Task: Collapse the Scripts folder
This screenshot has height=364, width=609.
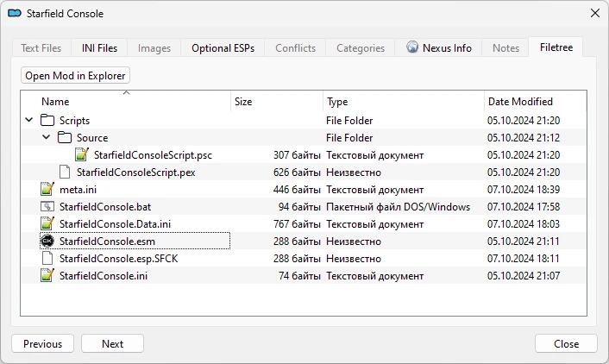Action: 29,120
